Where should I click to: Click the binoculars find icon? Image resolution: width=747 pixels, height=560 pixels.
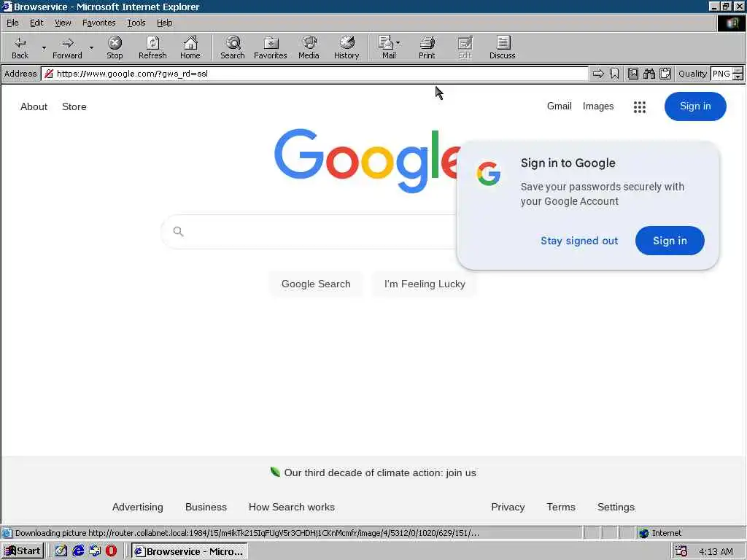pos(649,74)
